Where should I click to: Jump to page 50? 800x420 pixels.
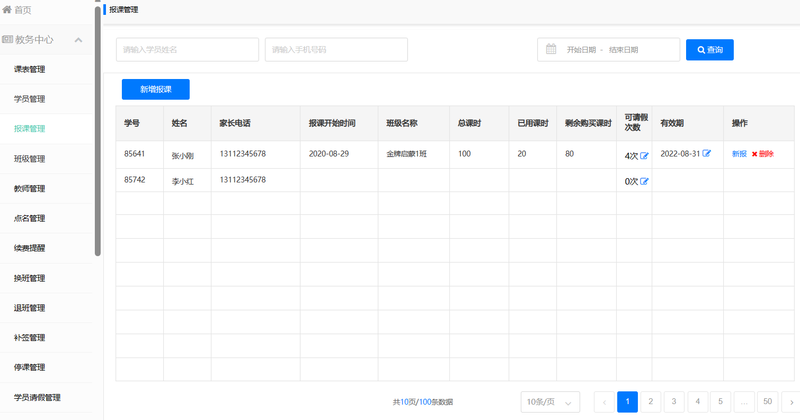[x=767, y=402]
